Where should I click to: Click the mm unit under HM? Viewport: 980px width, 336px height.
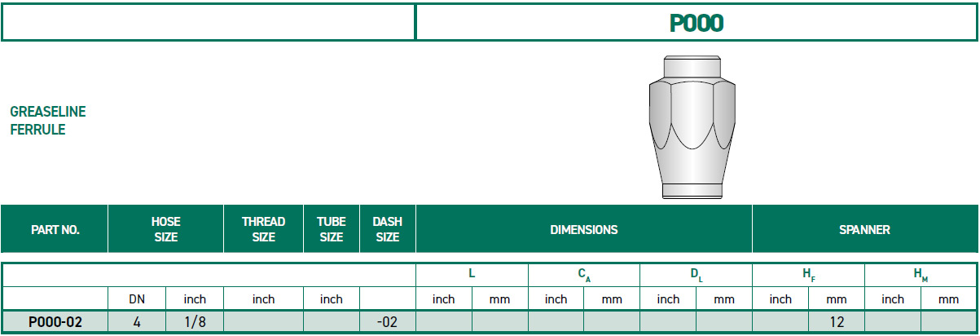(949, 299)
